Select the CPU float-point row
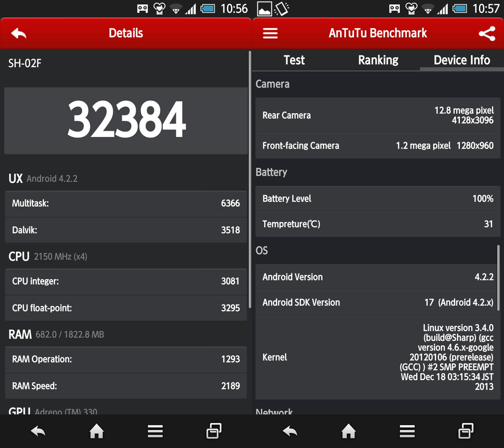 (x=126, y=308)
